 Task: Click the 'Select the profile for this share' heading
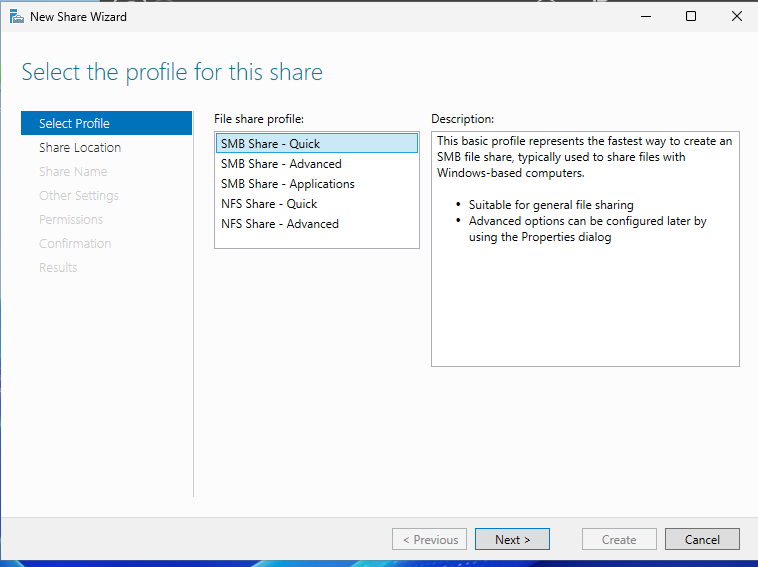pyautogui.click(x=172, y=73)
